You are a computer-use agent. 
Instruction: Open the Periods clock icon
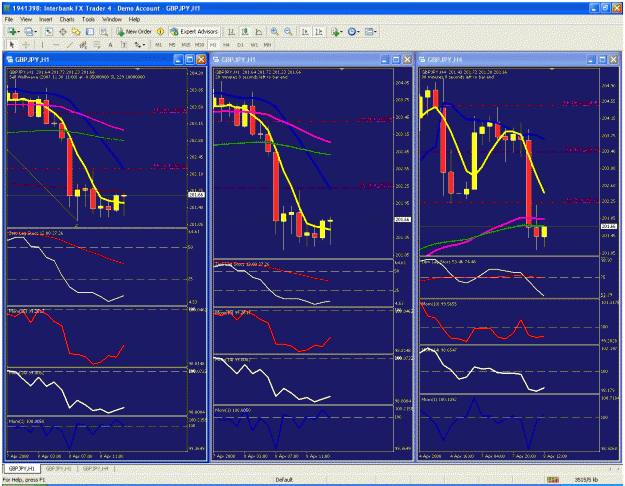point(352,31)
